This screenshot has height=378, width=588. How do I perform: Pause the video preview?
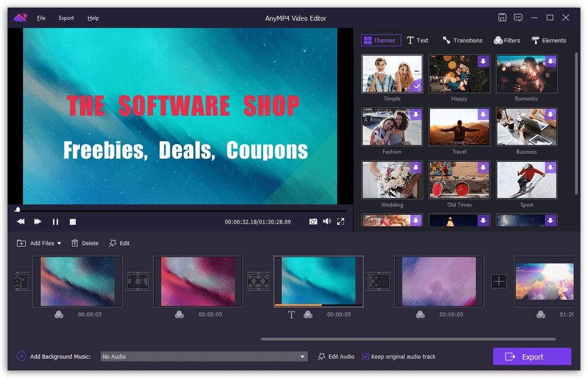coord(55,222)
